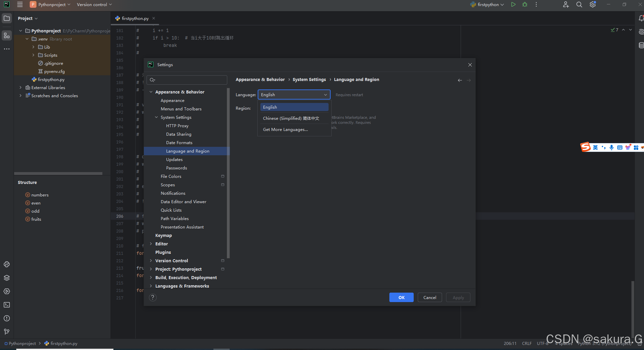Expand the Scratches and Consoles node
644x350 pixels.
pyautogui.click(x=21, y=96)
